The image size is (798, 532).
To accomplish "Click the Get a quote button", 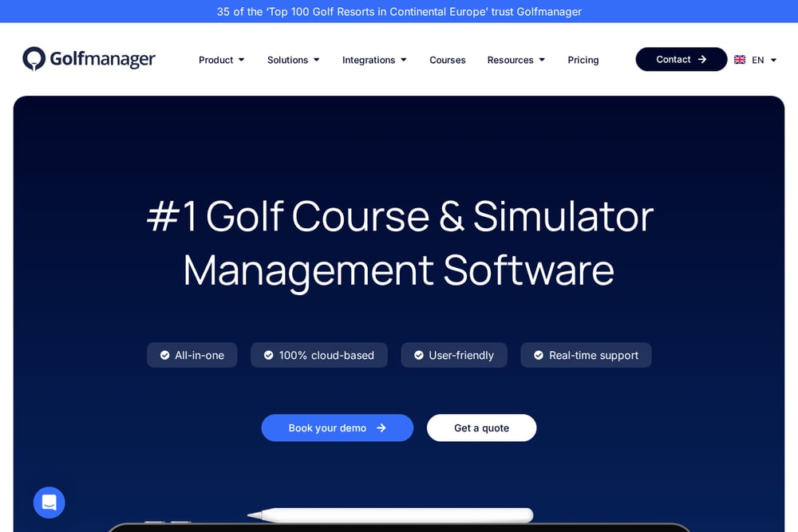I will [x=481, y=428].
